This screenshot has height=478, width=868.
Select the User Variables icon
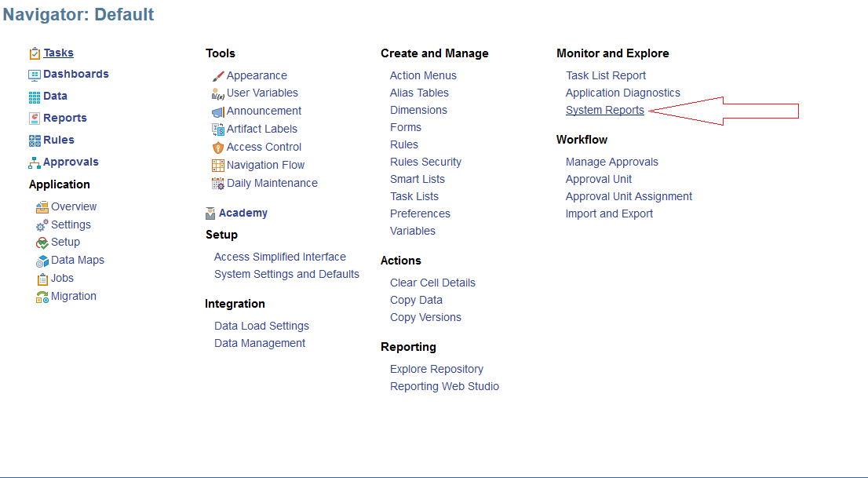217,93
